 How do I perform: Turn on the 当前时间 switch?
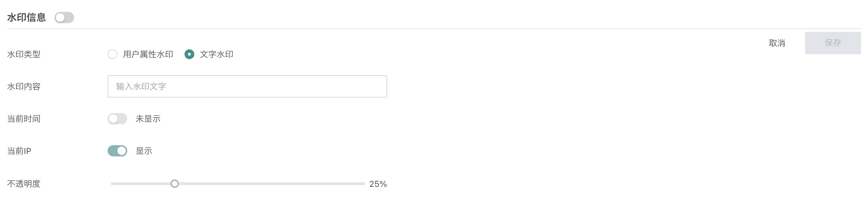(117, 119)
